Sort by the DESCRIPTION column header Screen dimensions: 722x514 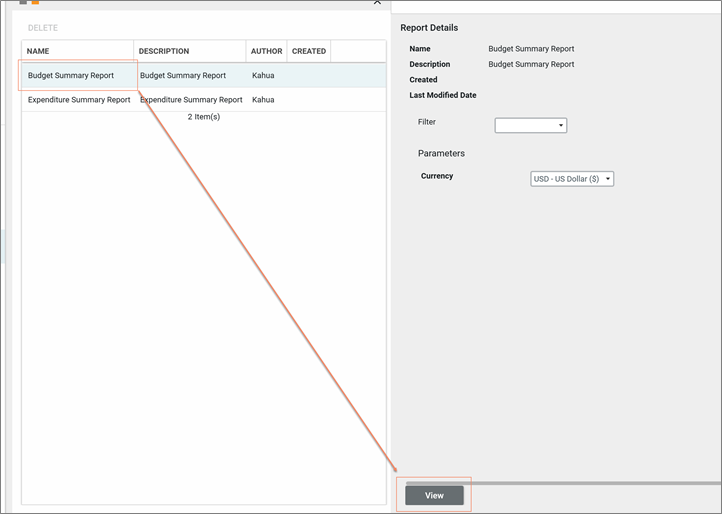click(189, 51)
